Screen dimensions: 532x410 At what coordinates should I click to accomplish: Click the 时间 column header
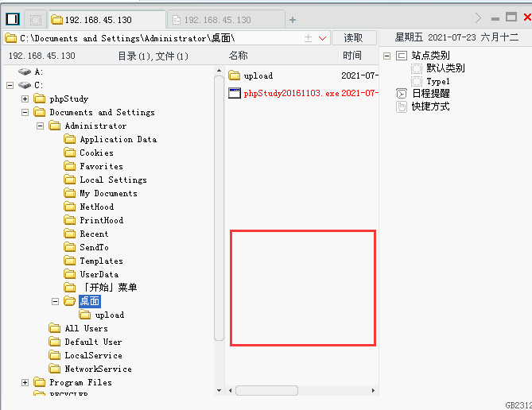click(x=351, y=56)
